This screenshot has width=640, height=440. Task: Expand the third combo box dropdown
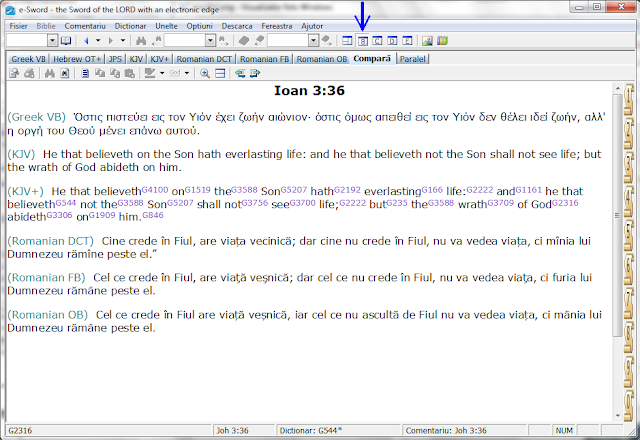pyautogui.click(x=313, y=40)
